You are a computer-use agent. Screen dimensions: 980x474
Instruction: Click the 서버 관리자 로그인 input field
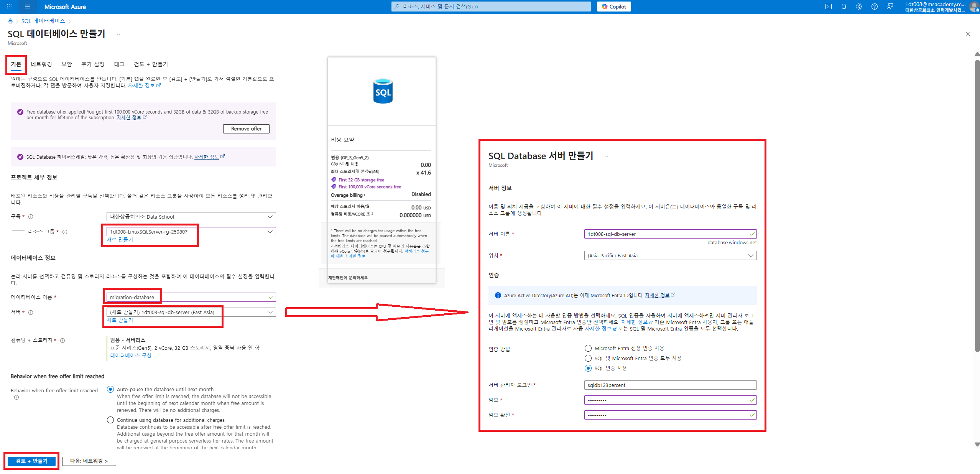670,385
